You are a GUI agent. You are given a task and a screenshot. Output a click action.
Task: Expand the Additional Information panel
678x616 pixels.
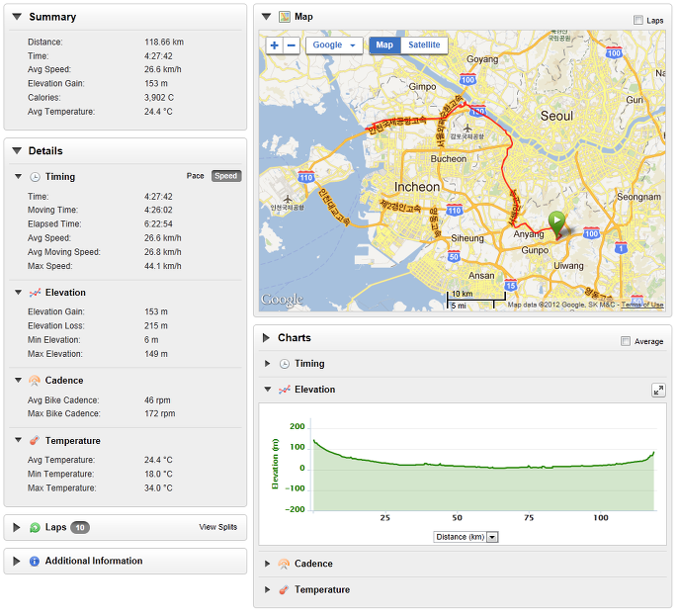pyautogui.click(x=17, y=562)
